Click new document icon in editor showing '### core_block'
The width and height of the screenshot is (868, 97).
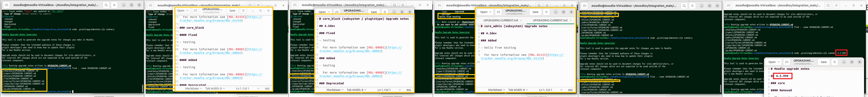[195, 11]
